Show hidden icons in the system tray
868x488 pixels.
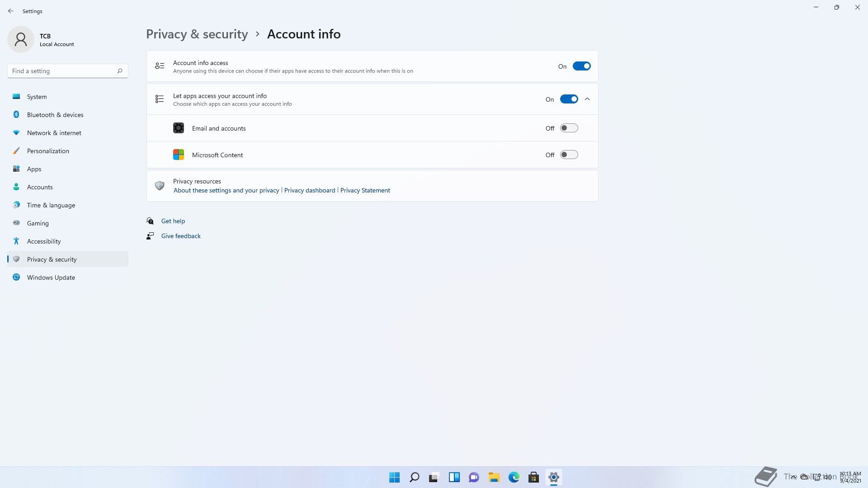click(x=793, y=477)
